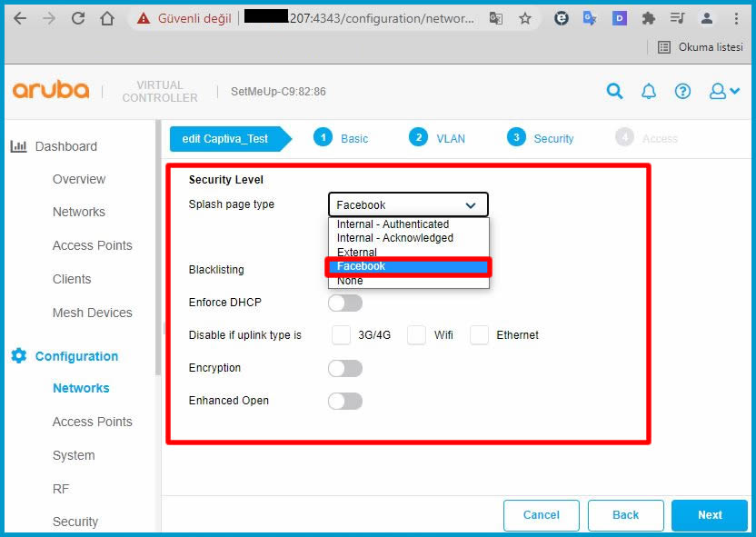Go to step 4 Access tab
Viewport: 756px width, 537px height.
(x=647, y=138)
